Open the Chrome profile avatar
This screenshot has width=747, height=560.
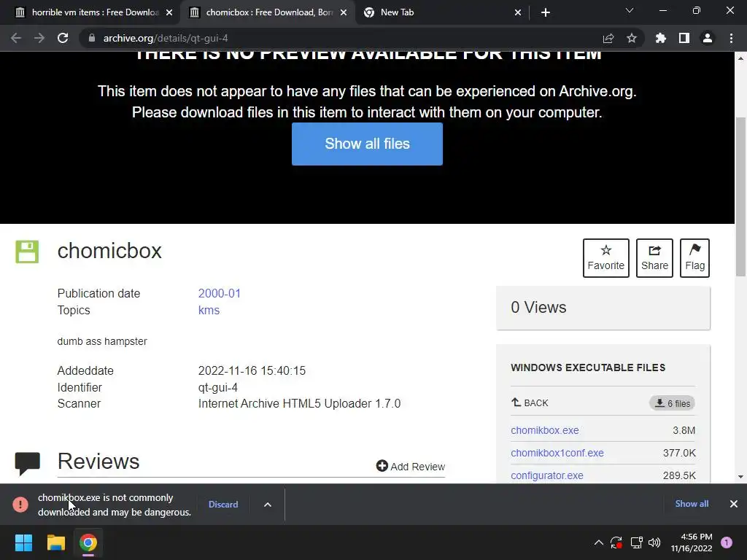(708, 38)
